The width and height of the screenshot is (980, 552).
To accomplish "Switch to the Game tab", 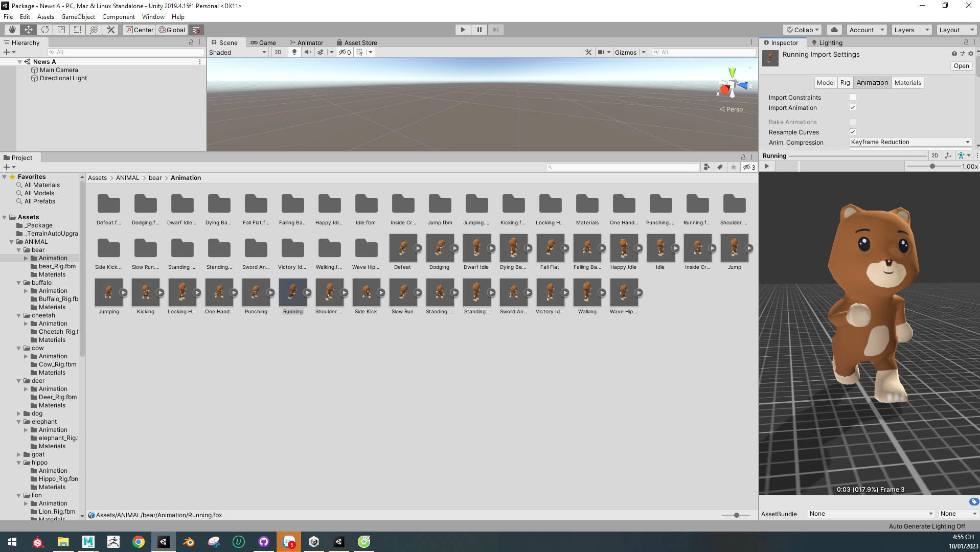I will (263, 42).
